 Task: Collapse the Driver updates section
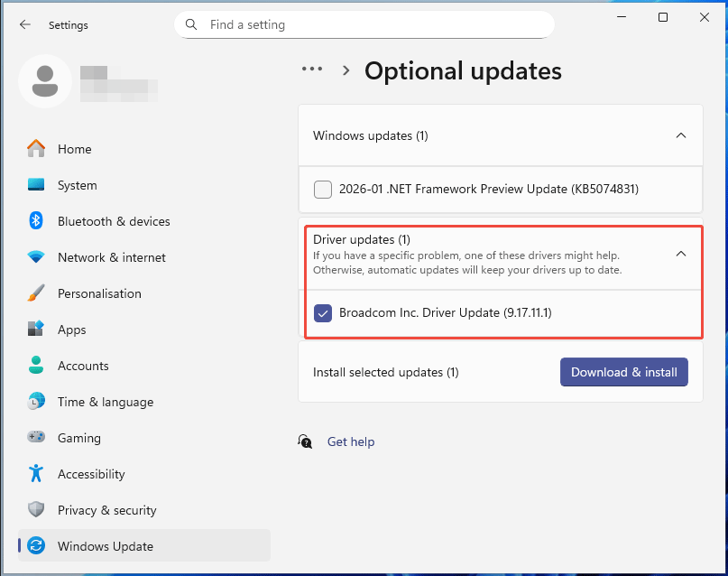681,254
